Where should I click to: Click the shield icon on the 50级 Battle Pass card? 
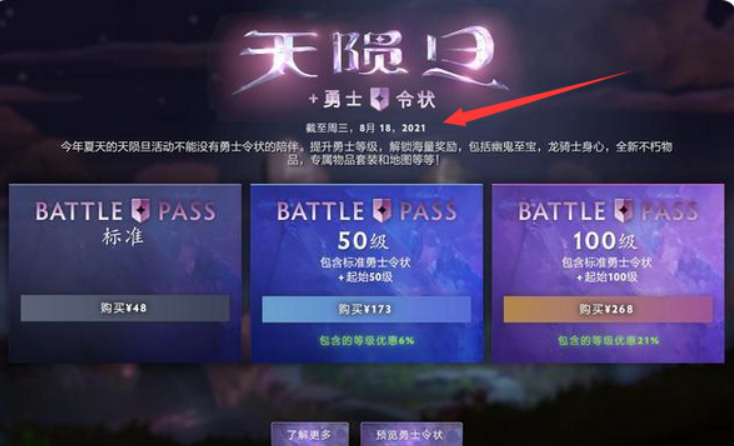382,211
